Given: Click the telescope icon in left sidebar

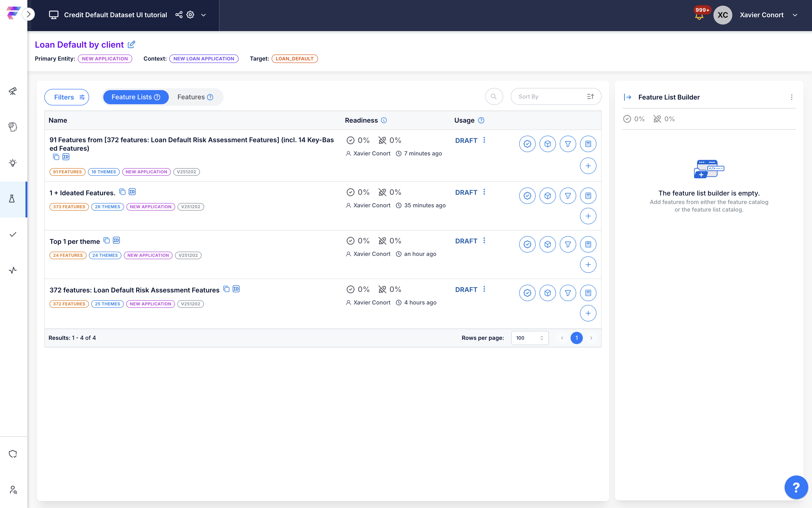Looking at the screenshot, I should 13,91.
